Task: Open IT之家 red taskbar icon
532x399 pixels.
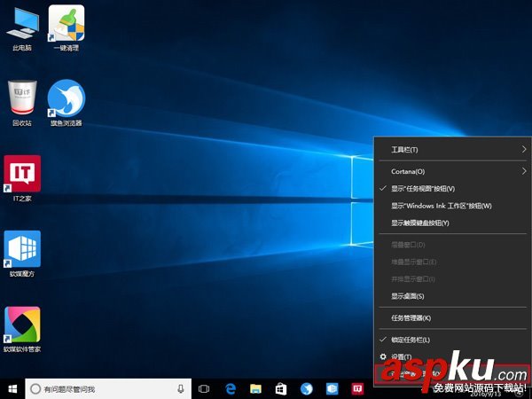Action: pyautogui.click(x=357, y=389)
